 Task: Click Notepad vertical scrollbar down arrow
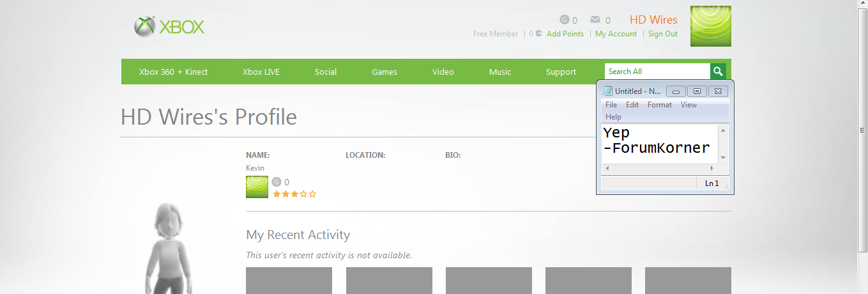(x=723, y=158)
